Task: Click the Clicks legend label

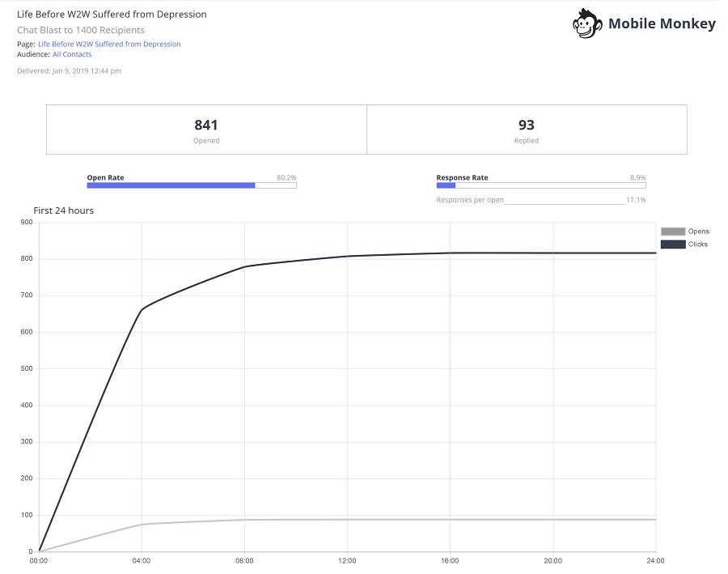Action: coord(698,244)
